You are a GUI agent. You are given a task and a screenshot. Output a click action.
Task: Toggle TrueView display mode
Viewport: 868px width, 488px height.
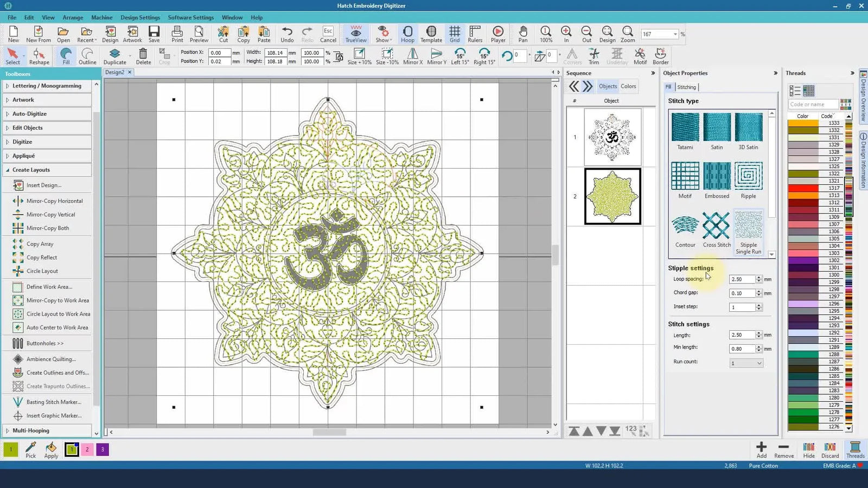(355, 34)
